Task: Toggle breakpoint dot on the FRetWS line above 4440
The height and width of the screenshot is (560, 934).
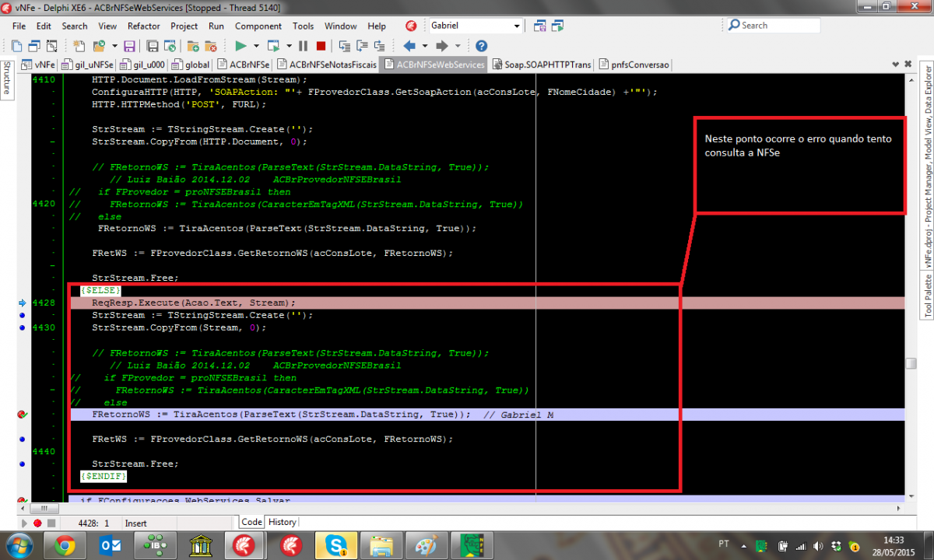Action: tap(22, 439)
